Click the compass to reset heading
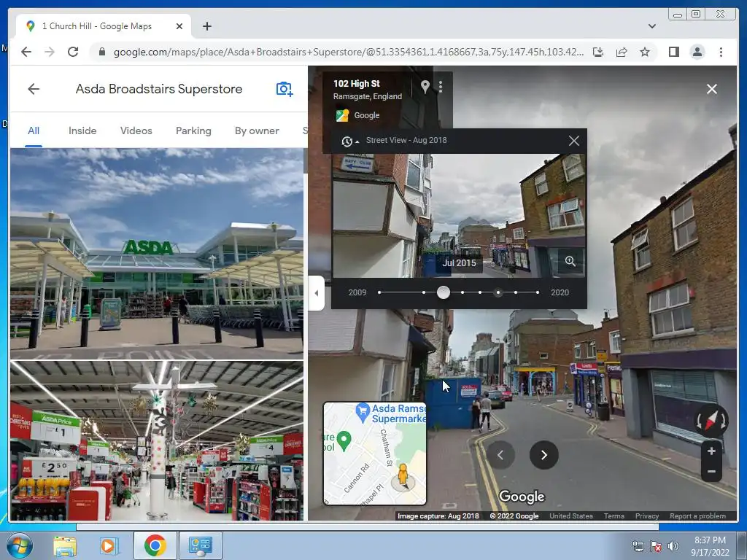The height and width of the screenshot is (560, 747). [x=711, y=421]
